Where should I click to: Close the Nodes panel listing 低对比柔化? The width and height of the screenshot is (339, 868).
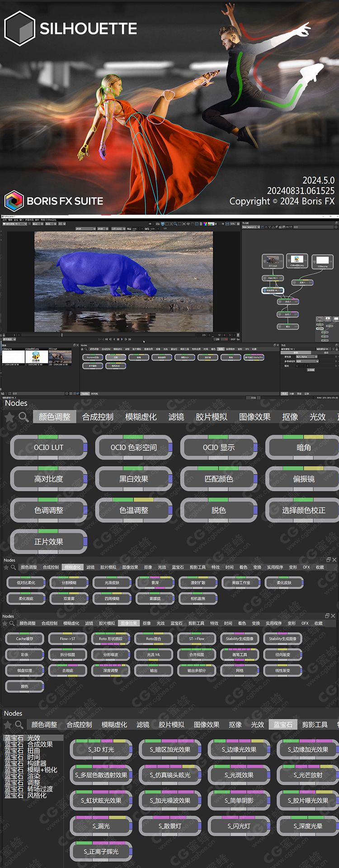[334, 560]
